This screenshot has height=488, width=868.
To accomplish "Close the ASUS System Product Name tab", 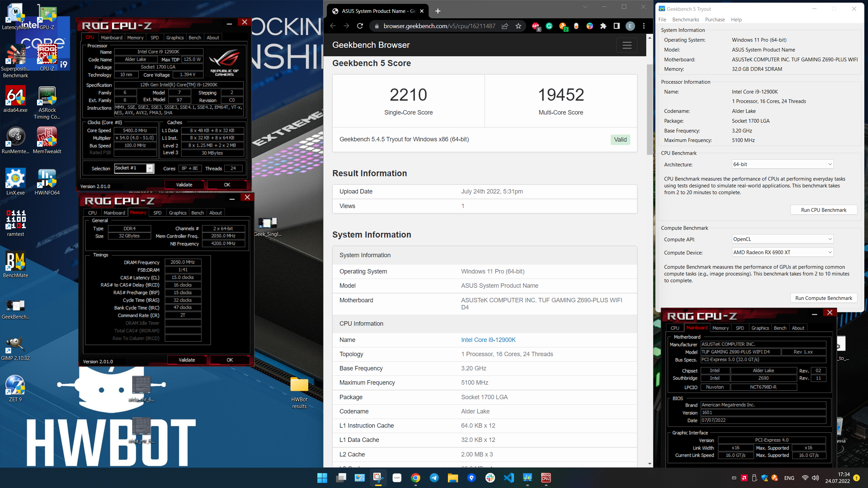I will [x=422, y=11].
